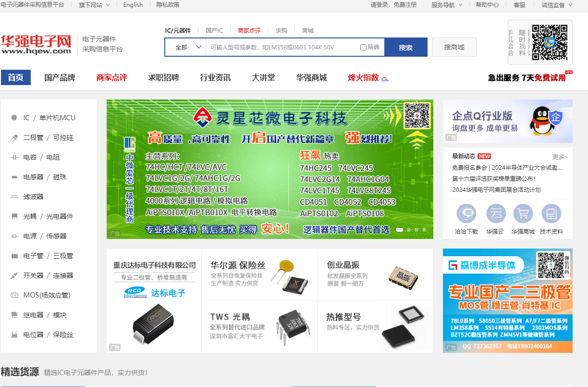Open 华强商城 in the main navigation
Image resolution: width=588 pixels, height=387 pixels.
pyautogui.click(x=311, y=77)
